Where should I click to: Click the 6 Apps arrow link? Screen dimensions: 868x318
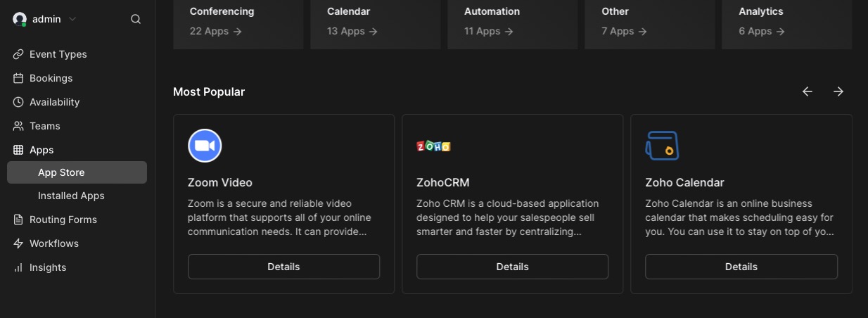click(762, 31)
